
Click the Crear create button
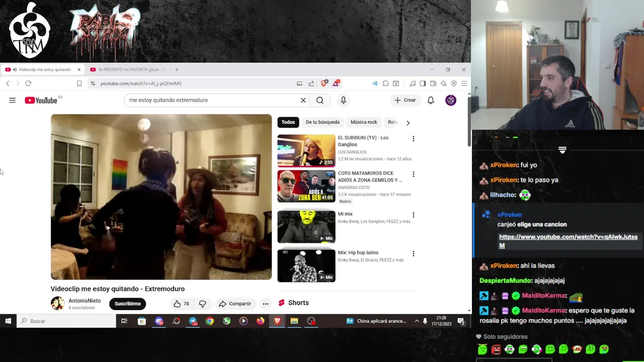405,100
